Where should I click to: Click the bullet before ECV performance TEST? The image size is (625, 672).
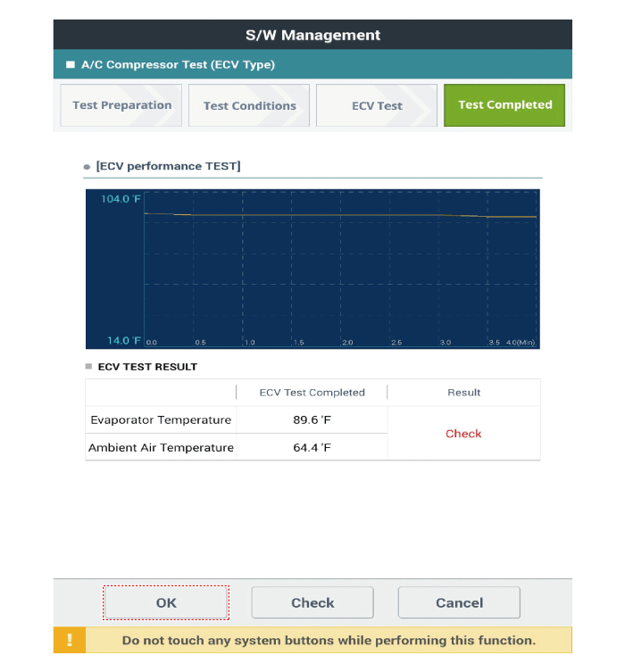tap(87, 167)
